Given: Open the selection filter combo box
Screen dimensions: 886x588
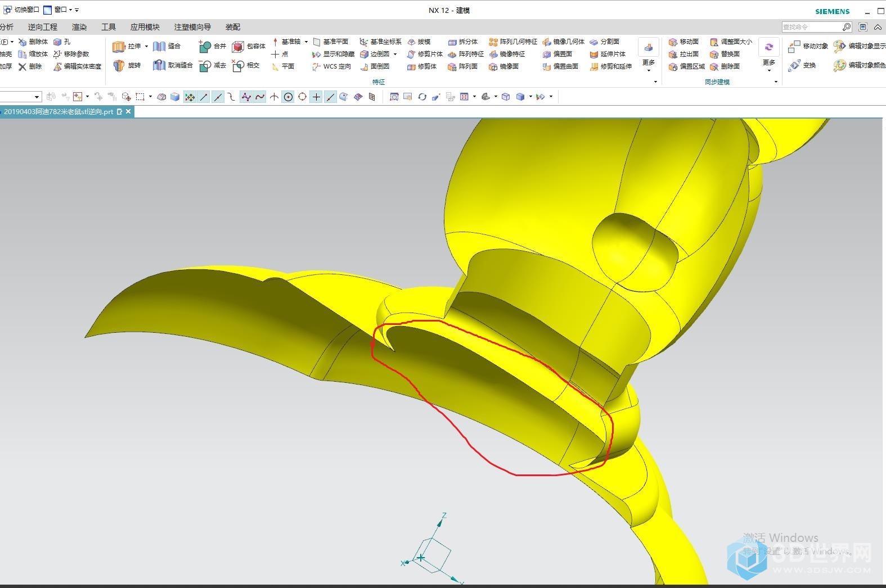Looking at the screenshot, I should pos(20,97).
